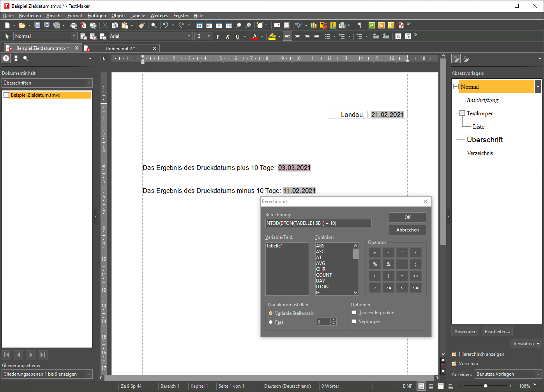
Task: Apply the yellow text highlight color
Action: point(272,36)
